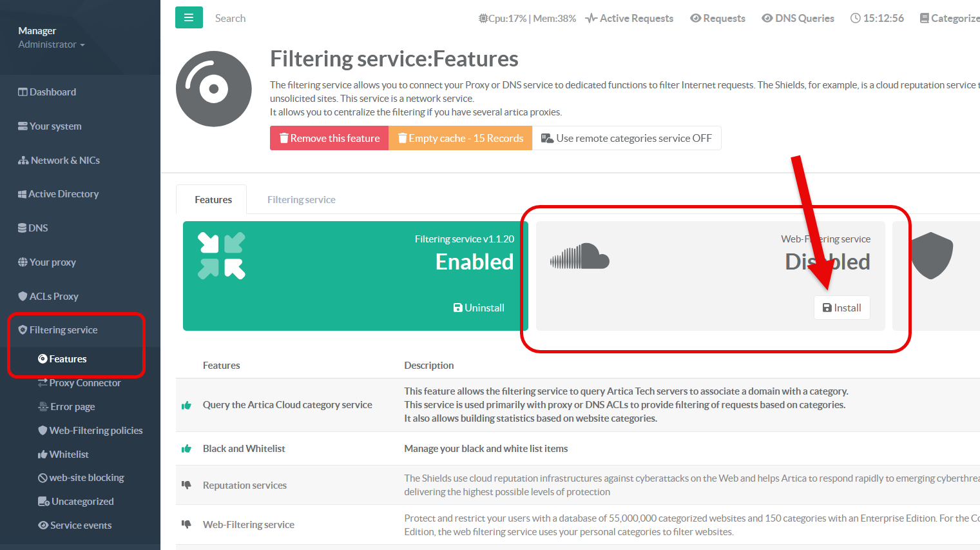Viewport: 980px width, 550px height.
Task: Open DNS Queries from the top bar
Action: pyautogui.click(x=798, y=18)
